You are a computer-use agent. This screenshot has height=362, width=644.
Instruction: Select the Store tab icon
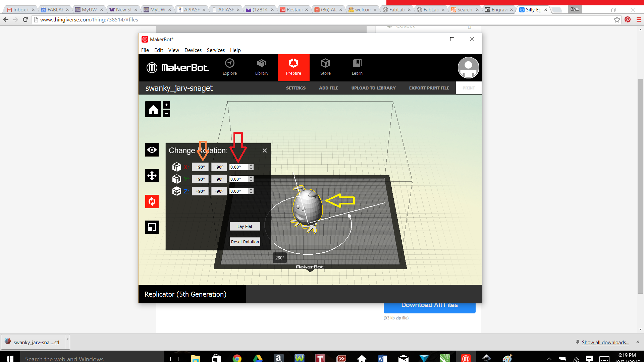tap(325, 67)
